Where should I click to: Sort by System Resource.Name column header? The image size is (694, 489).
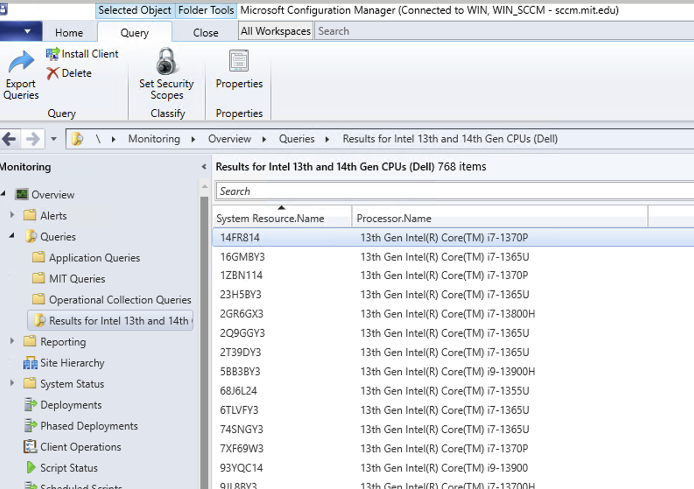tap(282, 216)
